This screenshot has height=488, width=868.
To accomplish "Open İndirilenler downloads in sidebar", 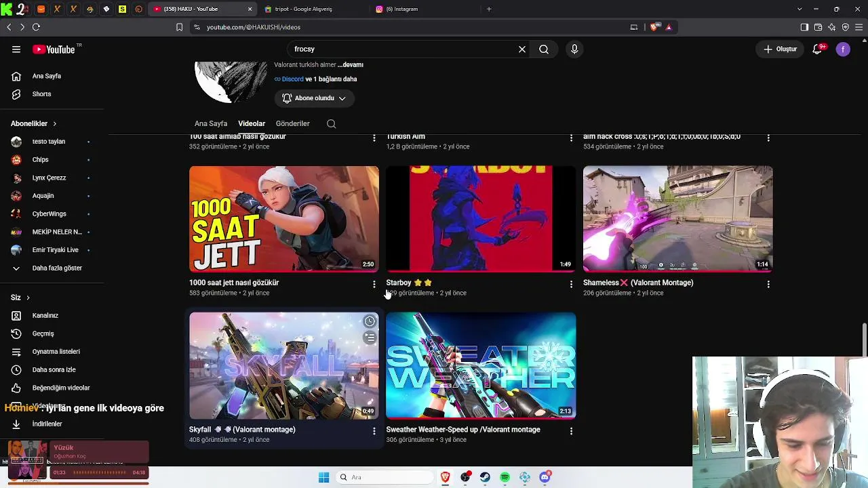I will 52,424.
